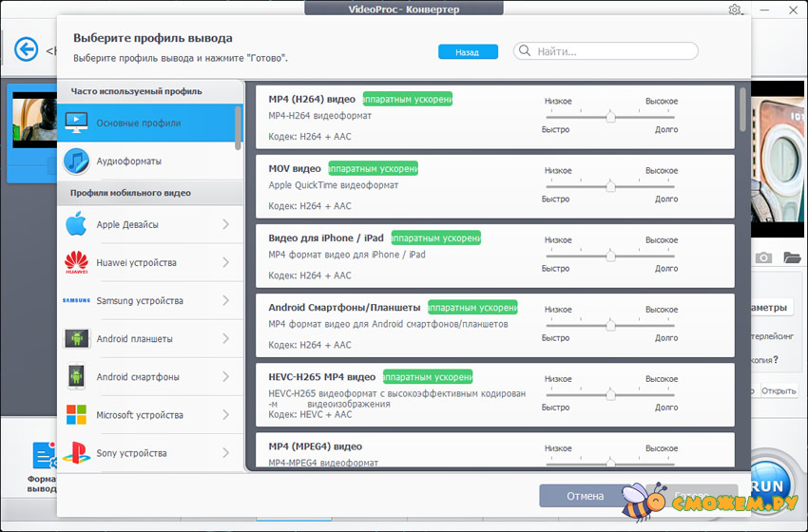Click the RUN button in main window
This screenshot has width=808, height=532.
(x=769, y=484)
